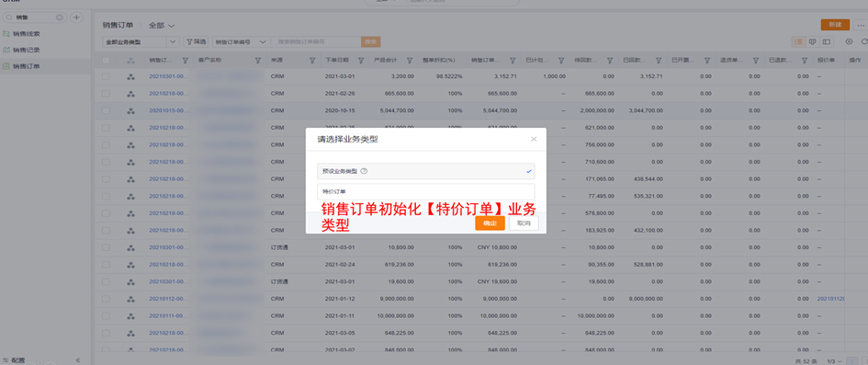Choose the 特价订单 business type

(x=425, y=191)
